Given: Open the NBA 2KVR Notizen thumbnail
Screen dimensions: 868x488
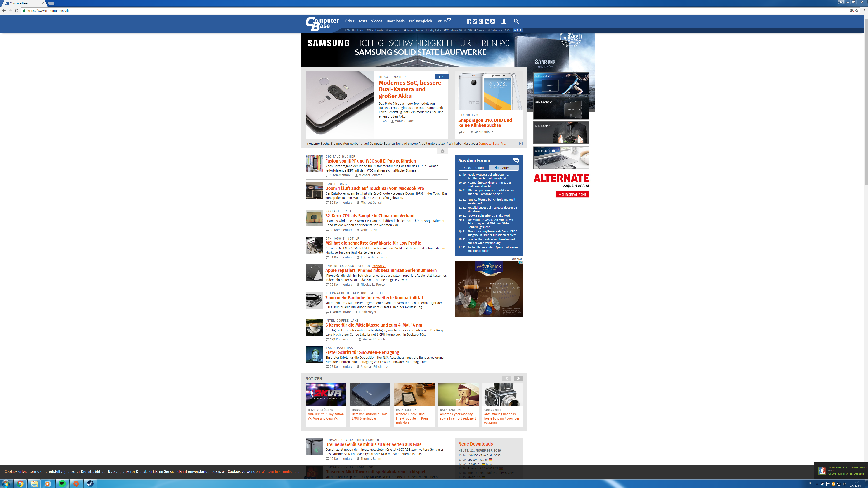Looking at the screenshot, I should tap(326, 394).
